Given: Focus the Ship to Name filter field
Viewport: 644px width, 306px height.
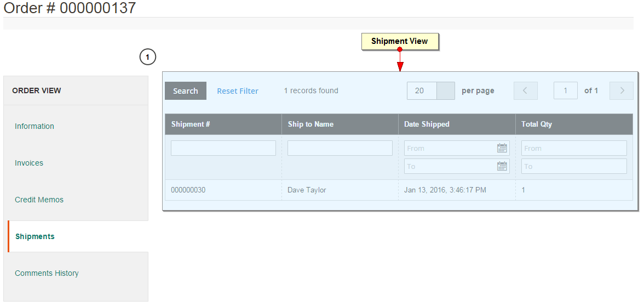Looking at the screenshot, I should tap(340, 148).
